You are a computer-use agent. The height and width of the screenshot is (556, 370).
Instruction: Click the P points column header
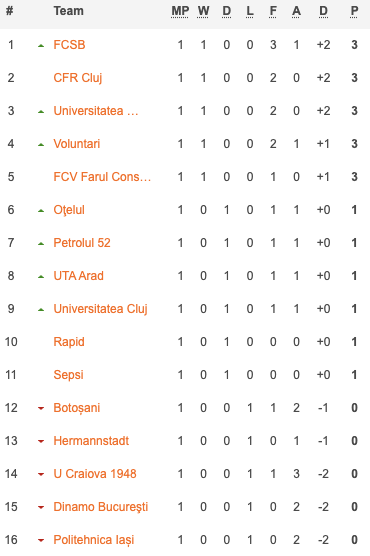[x=354, y=11]
